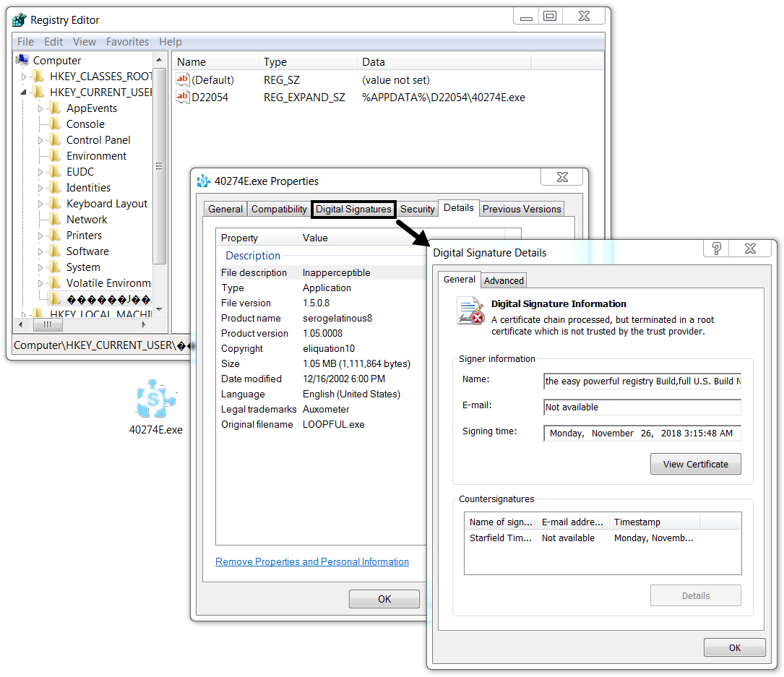This screenshot has width=784, height=677.
Task: Click the Timestamp column header
Action: [655, 522]
